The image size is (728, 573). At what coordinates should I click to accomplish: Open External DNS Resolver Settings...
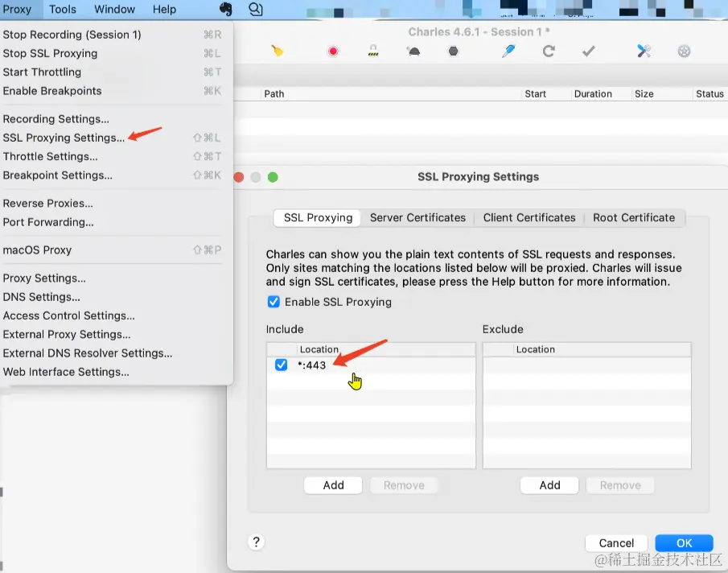(112, 353)
